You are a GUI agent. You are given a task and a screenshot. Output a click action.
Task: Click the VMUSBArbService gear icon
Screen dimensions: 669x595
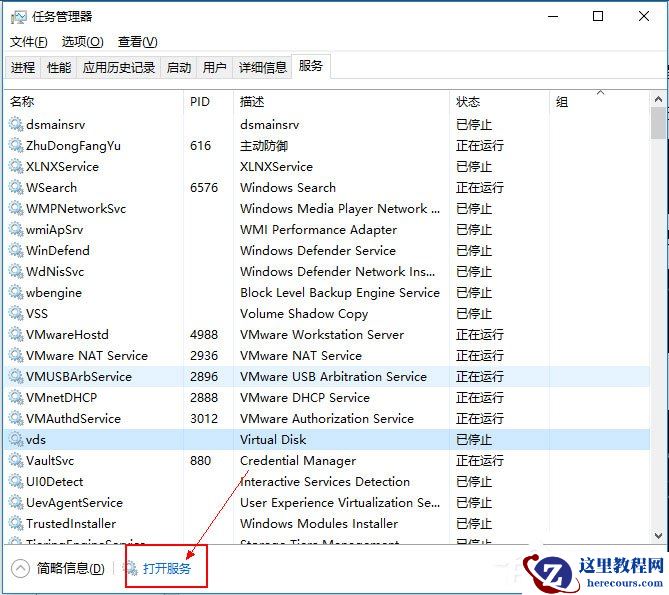[16, 376]
